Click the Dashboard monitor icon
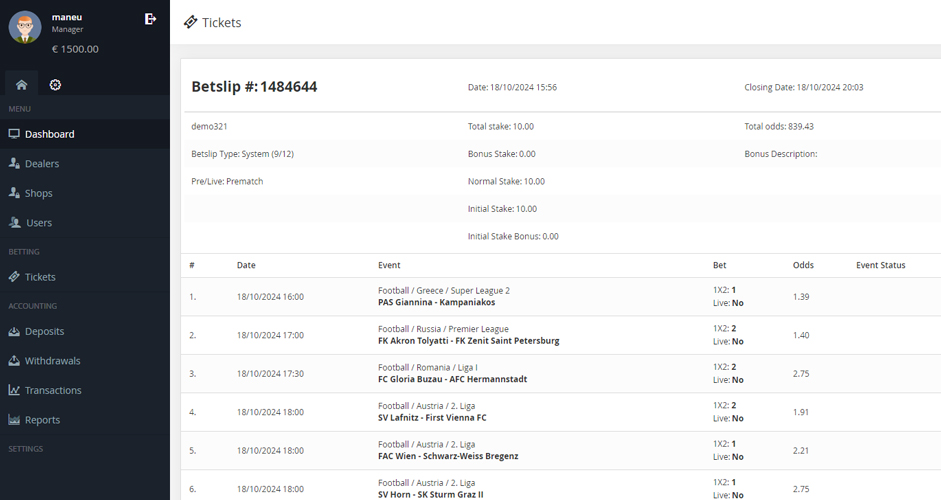The width and height of the screenshot is (941, 500). [14, 134]
